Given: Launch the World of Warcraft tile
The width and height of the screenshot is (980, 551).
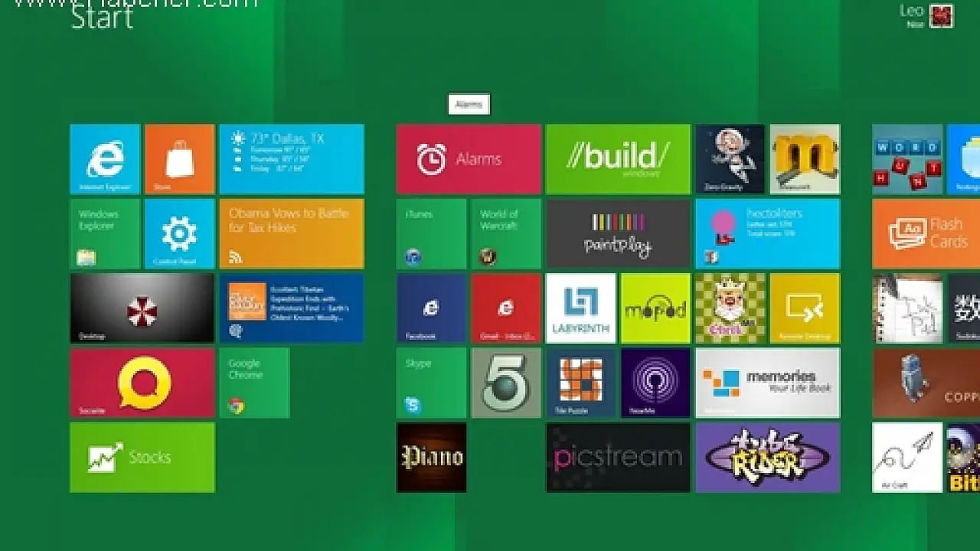Looking at the screenshot, I should tap(506, 234).
